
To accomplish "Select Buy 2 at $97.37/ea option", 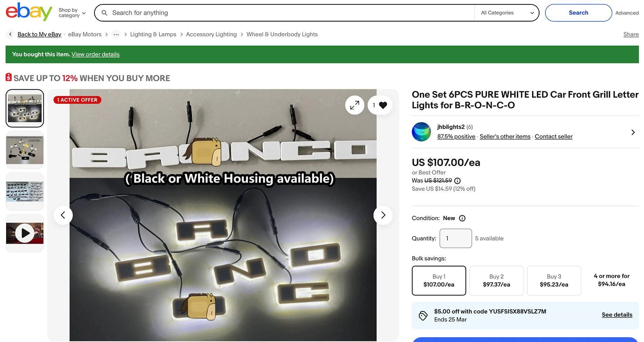I will click(x=496, y=281).
